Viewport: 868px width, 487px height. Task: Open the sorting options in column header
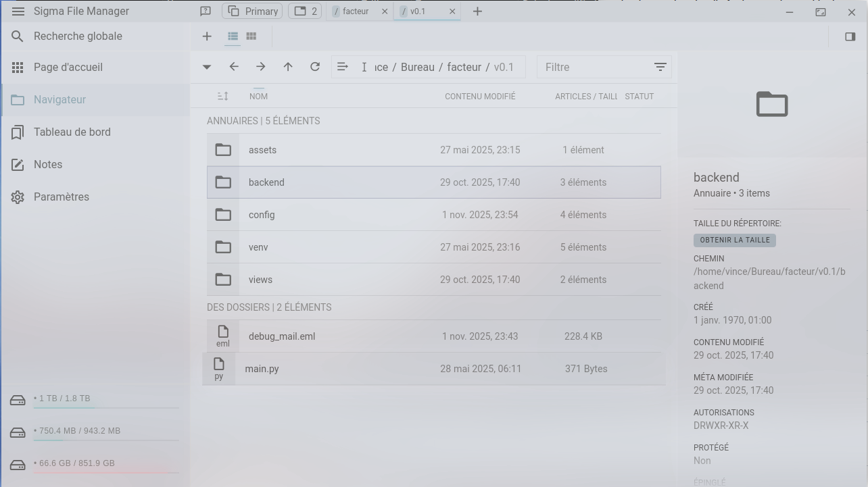click(x=222, y=97)
